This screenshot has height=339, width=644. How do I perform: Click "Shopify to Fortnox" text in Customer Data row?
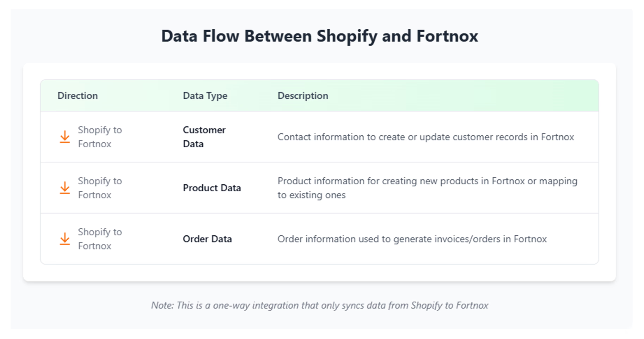click(100, 137)
